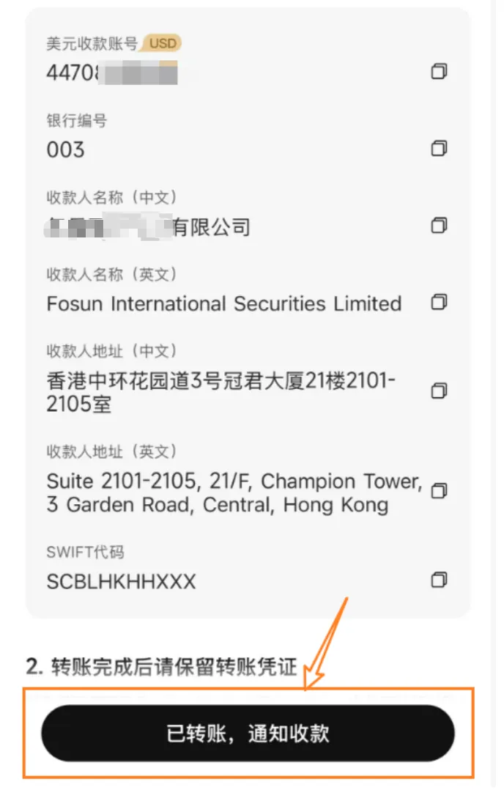Tap the SWIFT代码 label
Viewport: 504px width, 812px height.
[86, 552]
